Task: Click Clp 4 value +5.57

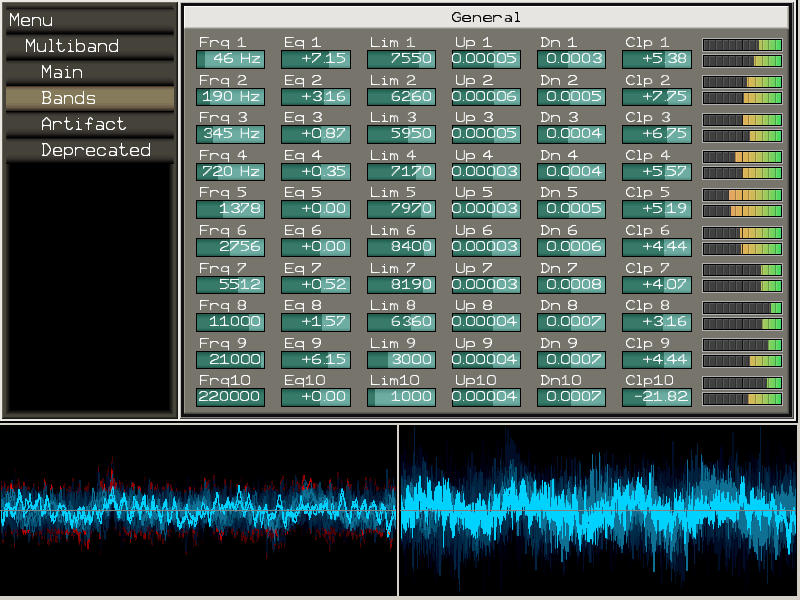Action: click(657, 171)
